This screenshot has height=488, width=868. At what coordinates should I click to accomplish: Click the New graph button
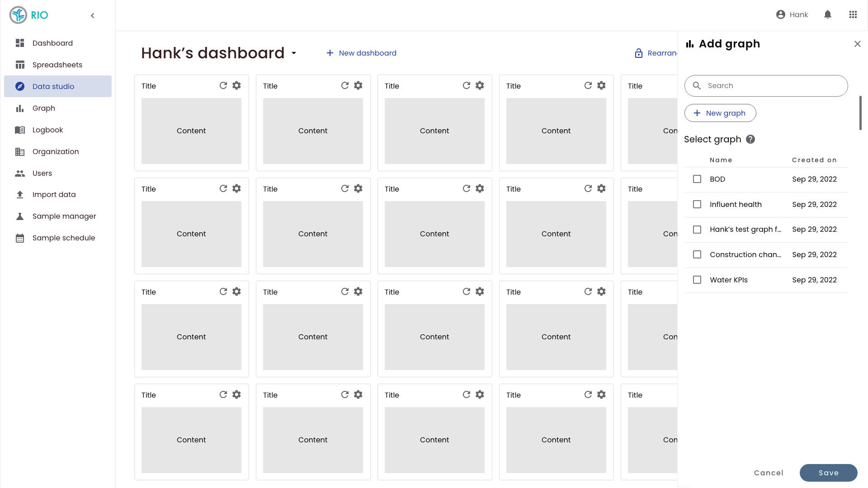720,113
